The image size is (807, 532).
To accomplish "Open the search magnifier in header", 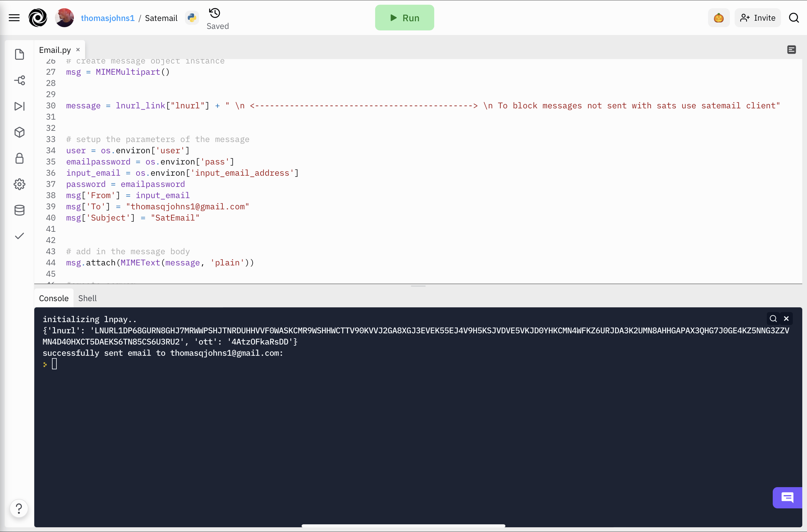I will pyautogui.click(x=794, y=18).
